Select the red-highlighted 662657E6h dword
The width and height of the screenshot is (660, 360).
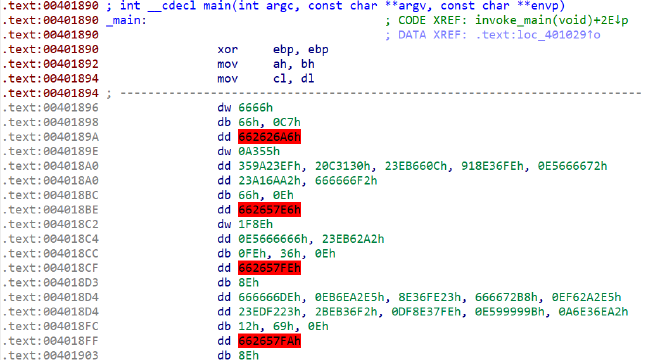click(x=269, y=210)
